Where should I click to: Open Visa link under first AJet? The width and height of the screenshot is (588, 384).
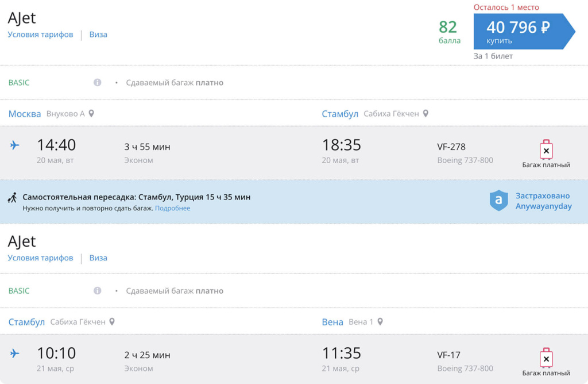tap(98, 34)
